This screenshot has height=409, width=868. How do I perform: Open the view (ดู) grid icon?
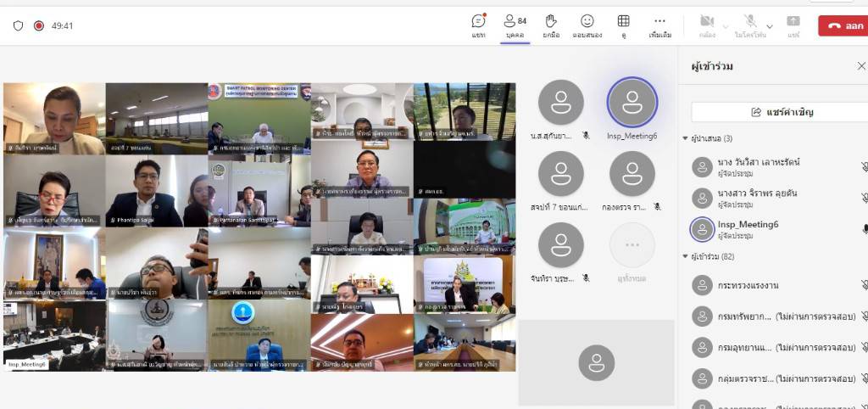(623, 25)
